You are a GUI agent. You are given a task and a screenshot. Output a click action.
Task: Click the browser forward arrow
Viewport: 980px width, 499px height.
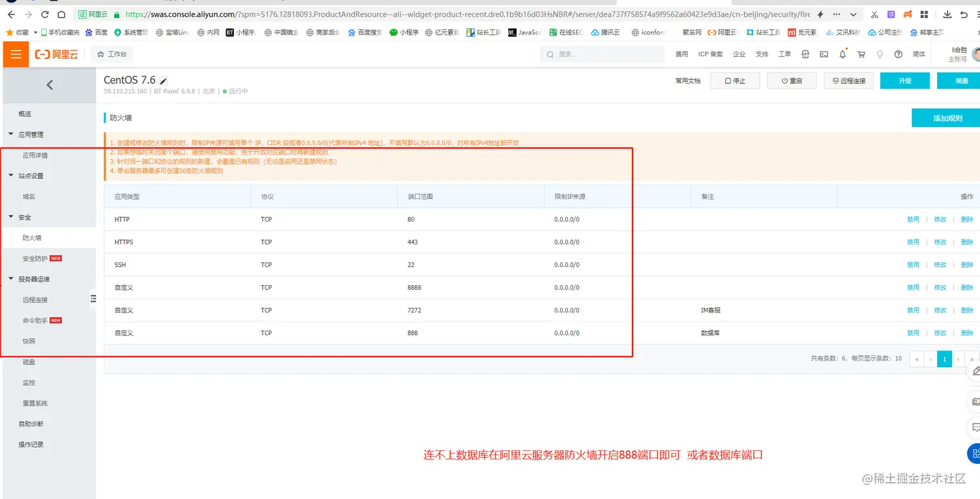tap(28, 14)
